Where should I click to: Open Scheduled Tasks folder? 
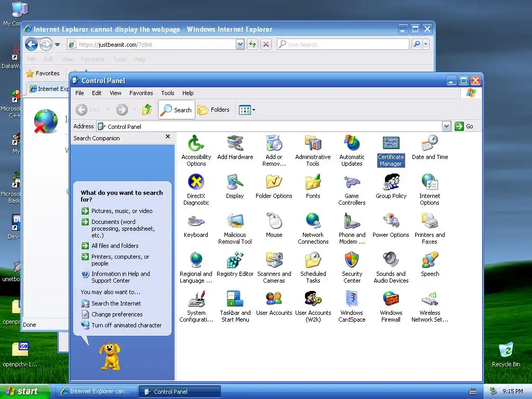point(313,268)
